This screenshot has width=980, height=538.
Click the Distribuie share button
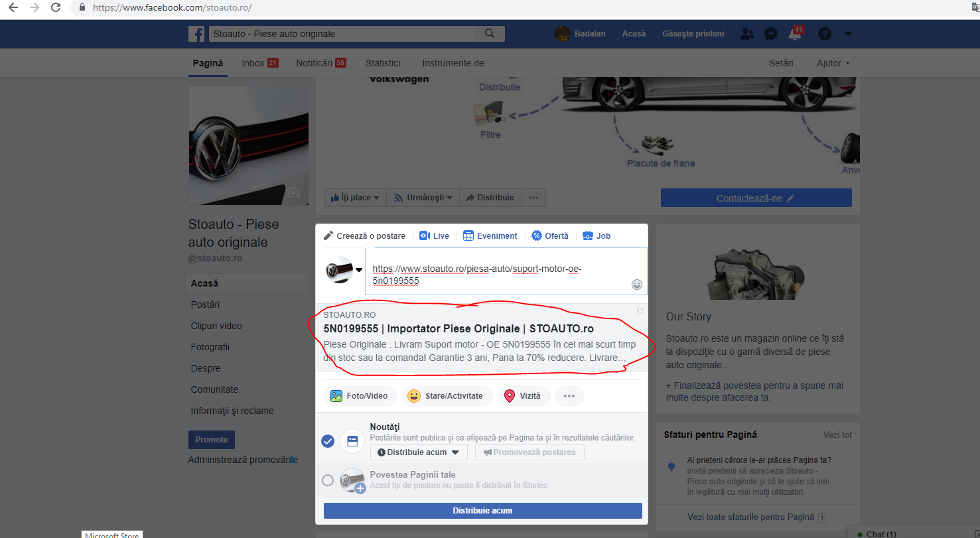[x=490, y=198]
